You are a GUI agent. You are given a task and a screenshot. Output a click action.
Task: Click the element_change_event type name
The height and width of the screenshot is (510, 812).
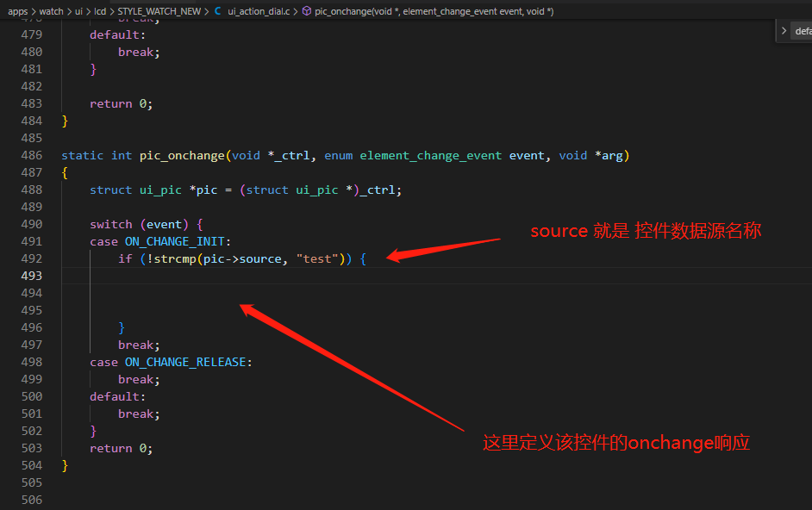point(431,155)
